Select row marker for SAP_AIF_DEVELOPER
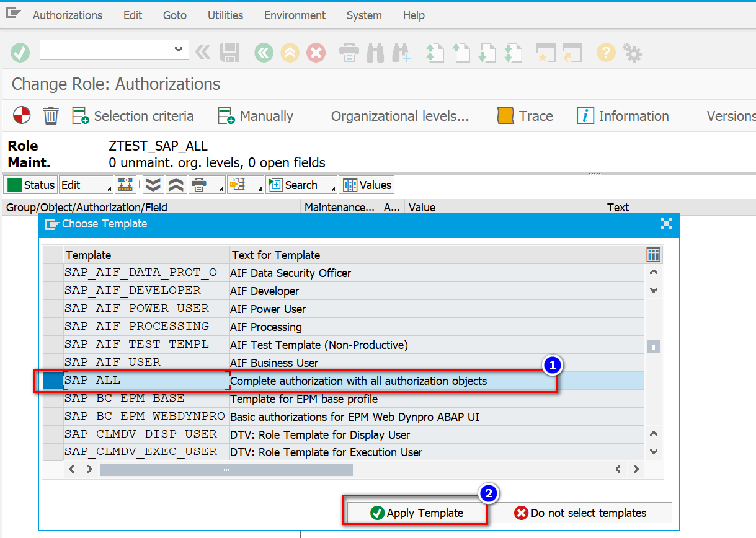 pyautogui.click(x=53, y=291)
